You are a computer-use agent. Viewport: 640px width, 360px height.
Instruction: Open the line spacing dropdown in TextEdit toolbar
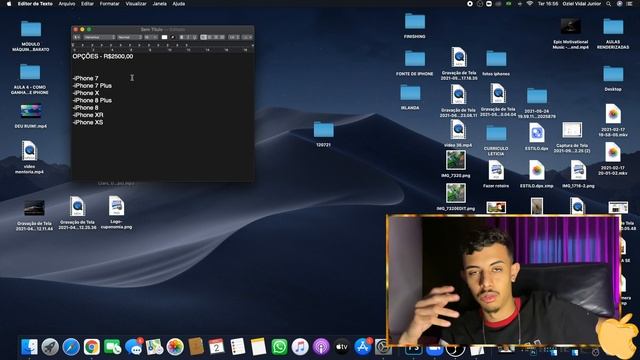point(234,37)
